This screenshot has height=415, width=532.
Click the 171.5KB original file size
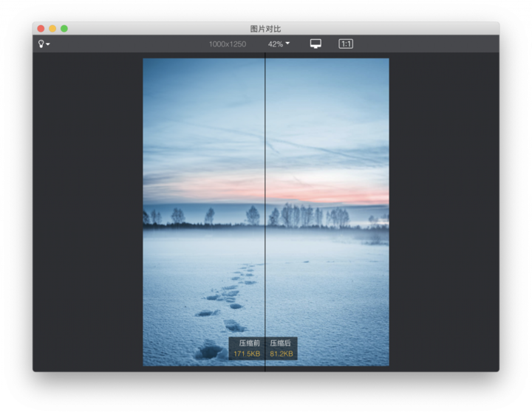click(247, 354)
